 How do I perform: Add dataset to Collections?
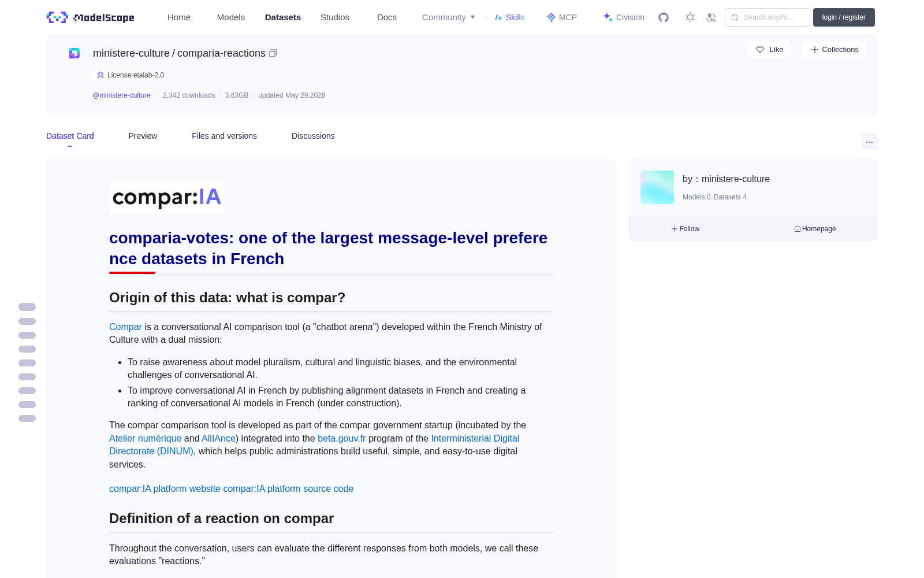[x=834, y=50]
